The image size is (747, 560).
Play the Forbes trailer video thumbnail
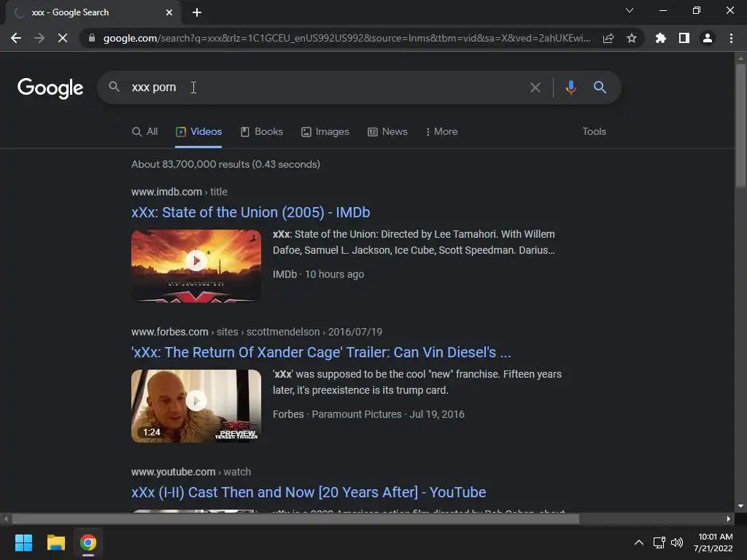pos(196,405)
